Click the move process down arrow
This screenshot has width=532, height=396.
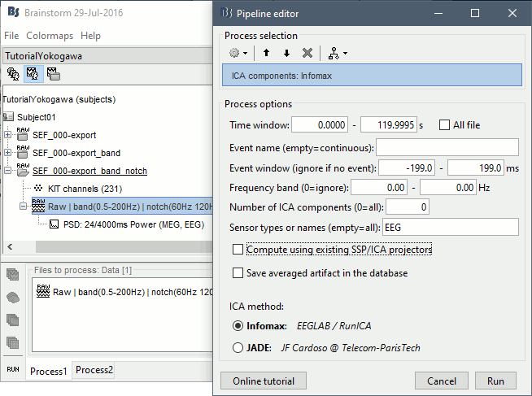pyautogui.click(x=286, y=53)
